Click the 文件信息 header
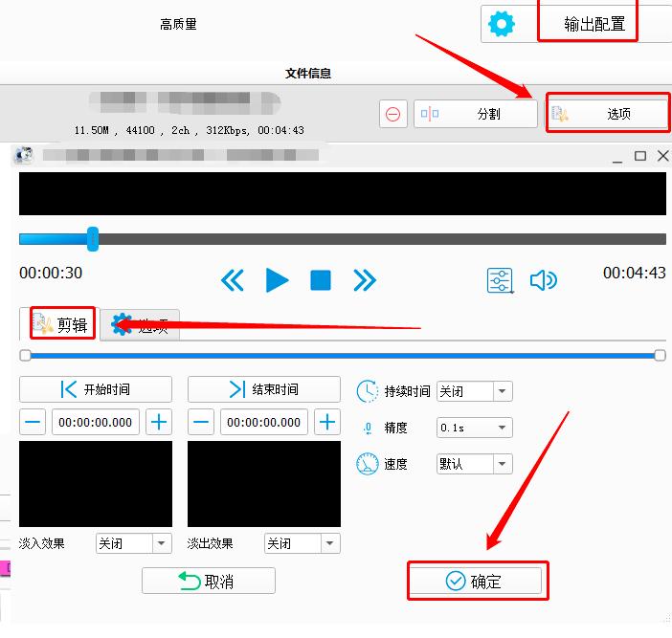Image resolution: width=672 pixels, height=638 pixels. pyautogui.click(x=308, y=74)
